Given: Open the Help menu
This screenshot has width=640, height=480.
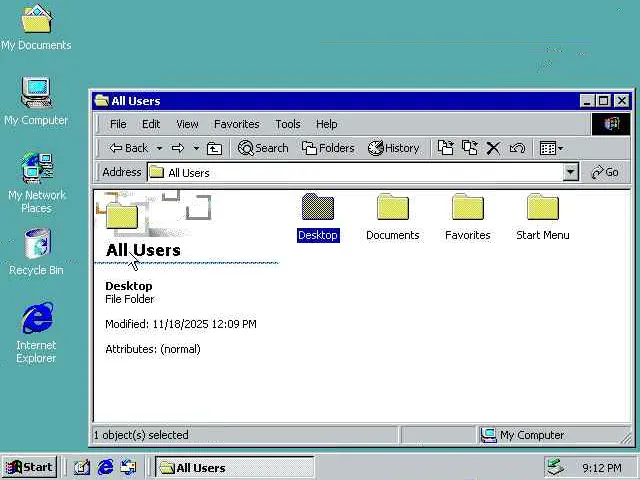Looking at the screenshot, I should pyautogui.click(x=327, y=124).
